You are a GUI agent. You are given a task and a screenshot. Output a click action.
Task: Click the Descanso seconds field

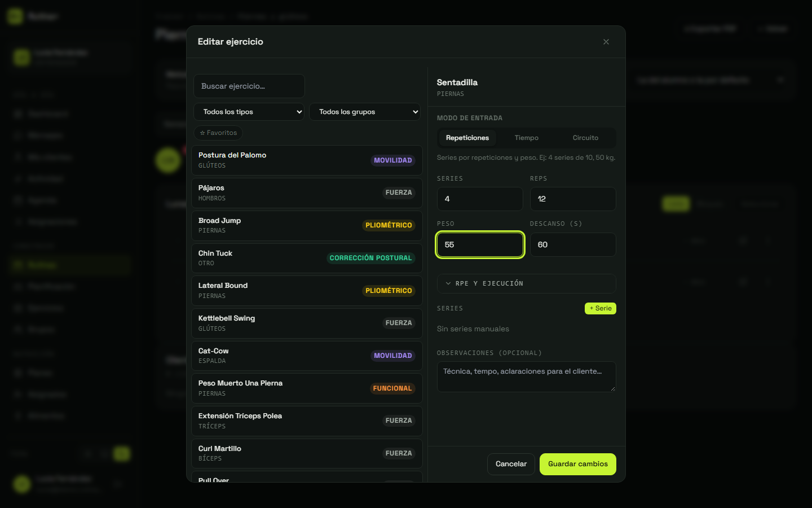coord(573,245)
